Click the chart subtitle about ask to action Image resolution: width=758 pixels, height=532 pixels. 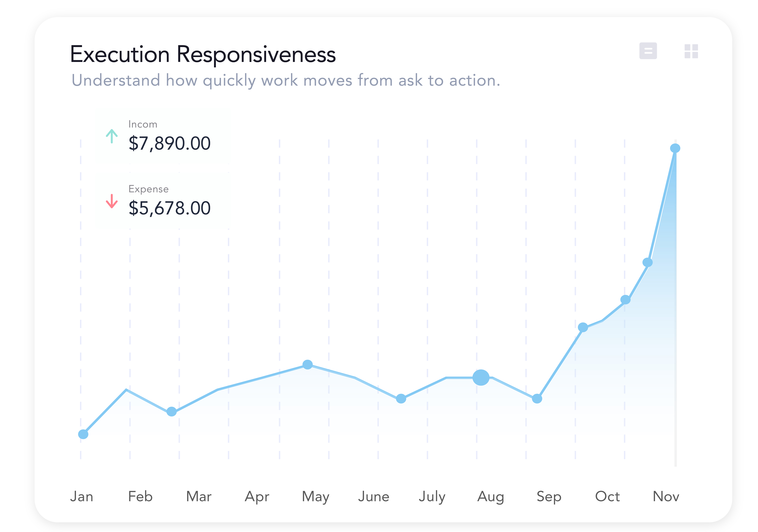pos(286,80)
